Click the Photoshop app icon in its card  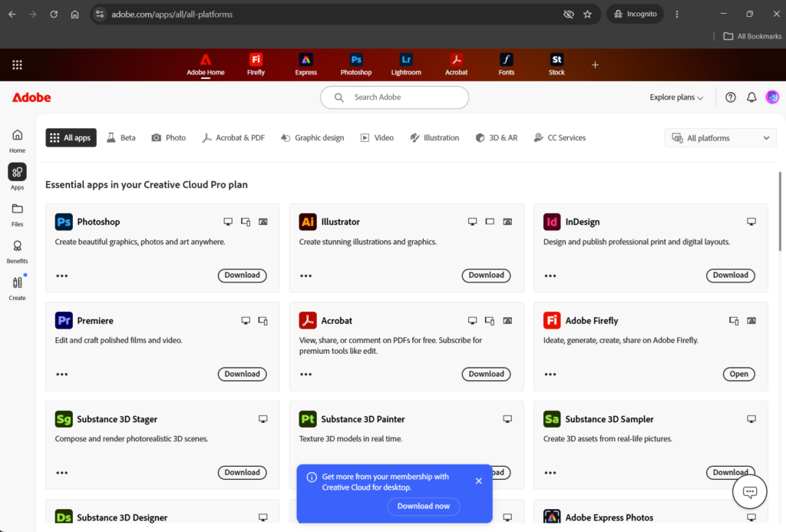pyautogui.click(x=64, y=222)
